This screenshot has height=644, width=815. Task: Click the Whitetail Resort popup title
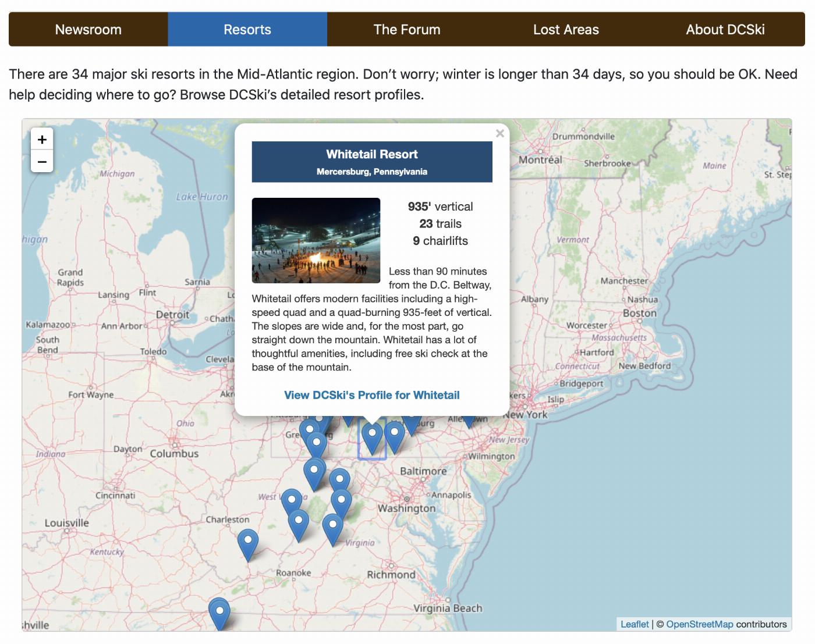tap(372, 154)
